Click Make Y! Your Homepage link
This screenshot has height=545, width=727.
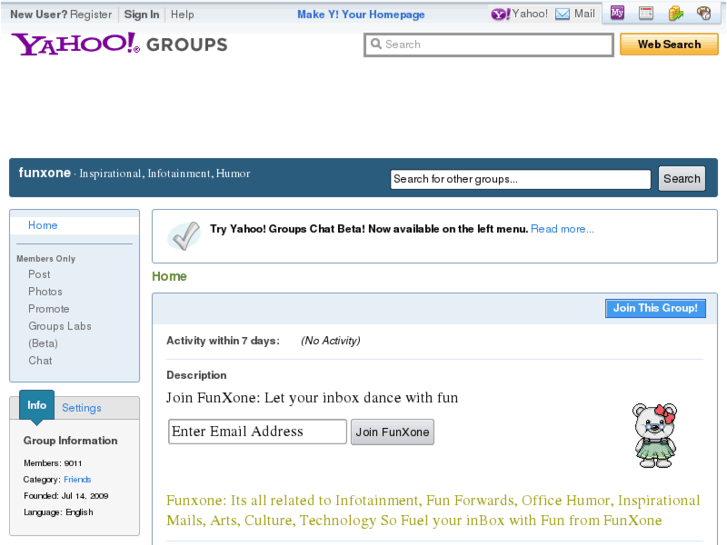tap(361, 14)
